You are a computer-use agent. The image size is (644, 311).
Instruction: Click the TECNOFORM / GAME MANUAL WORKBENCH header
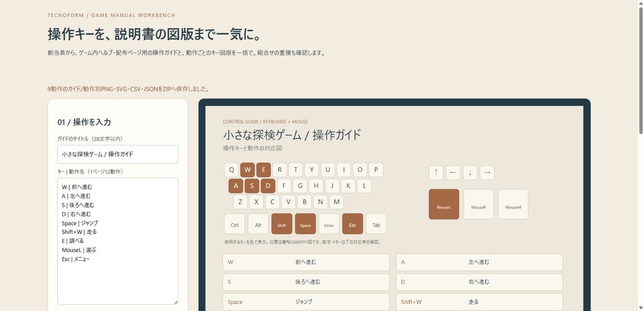(111, 15)
